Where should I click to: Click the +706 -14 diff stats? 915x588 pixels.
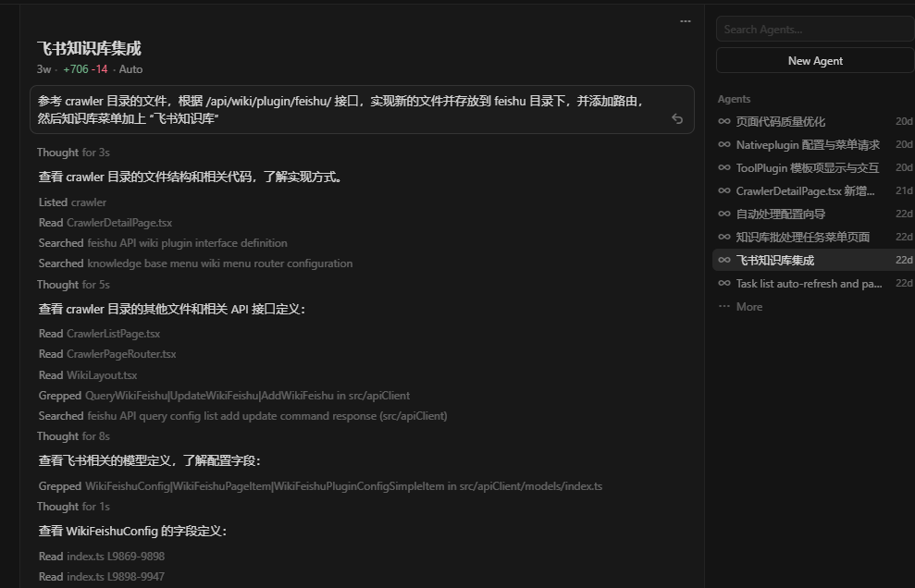[x=85, y=69]
